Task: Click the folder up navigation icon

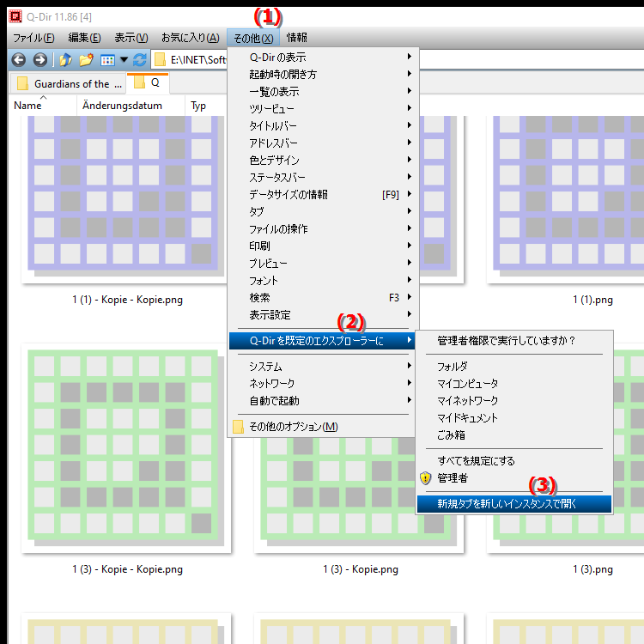Action: 65,60
